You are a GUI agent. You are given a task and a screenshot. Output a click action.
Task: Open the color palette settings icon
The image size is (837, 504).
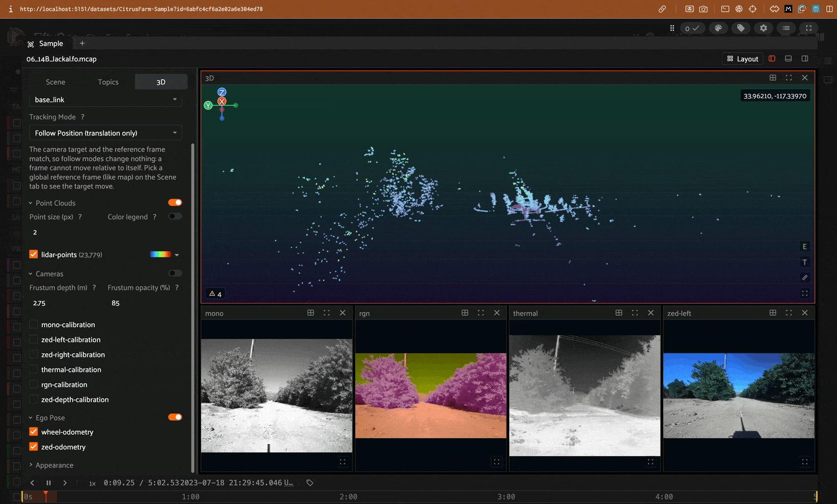718,28
